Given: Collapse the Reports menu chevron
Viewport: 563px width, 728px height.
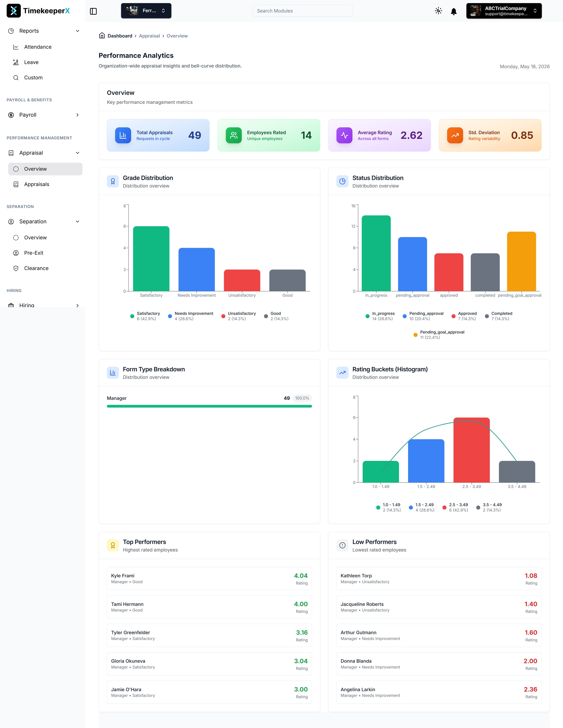Looking at the screenshot, I should (78, 31).
